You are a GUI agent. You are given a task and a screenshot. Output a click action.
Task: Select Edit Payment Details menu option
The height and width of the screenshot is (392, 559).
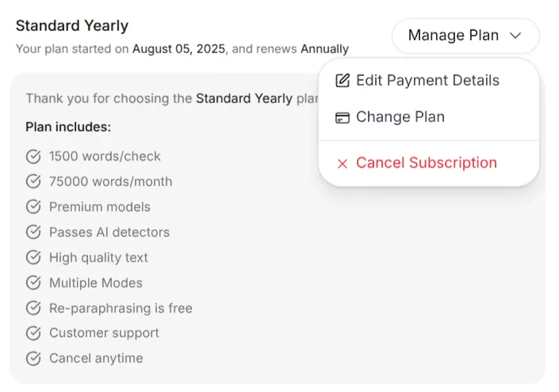click(428, 80)
